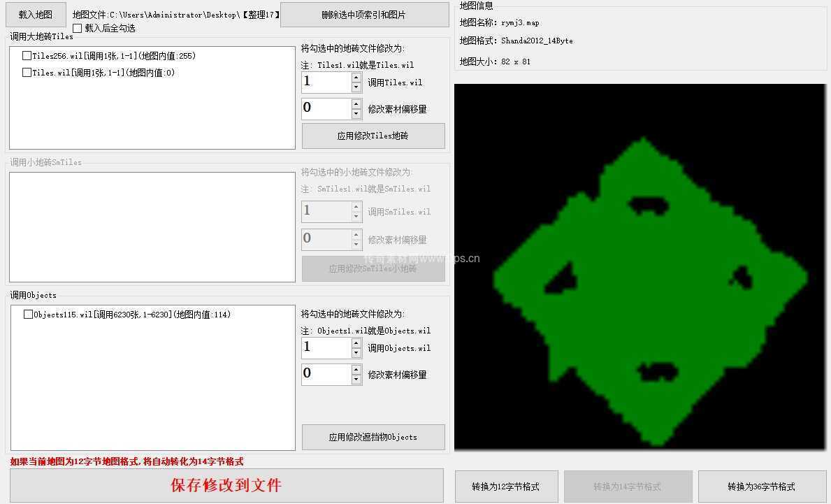This screenshot has height=504, width=831.
Task: Click 转换为36字节格式 button
Action: 762,487
